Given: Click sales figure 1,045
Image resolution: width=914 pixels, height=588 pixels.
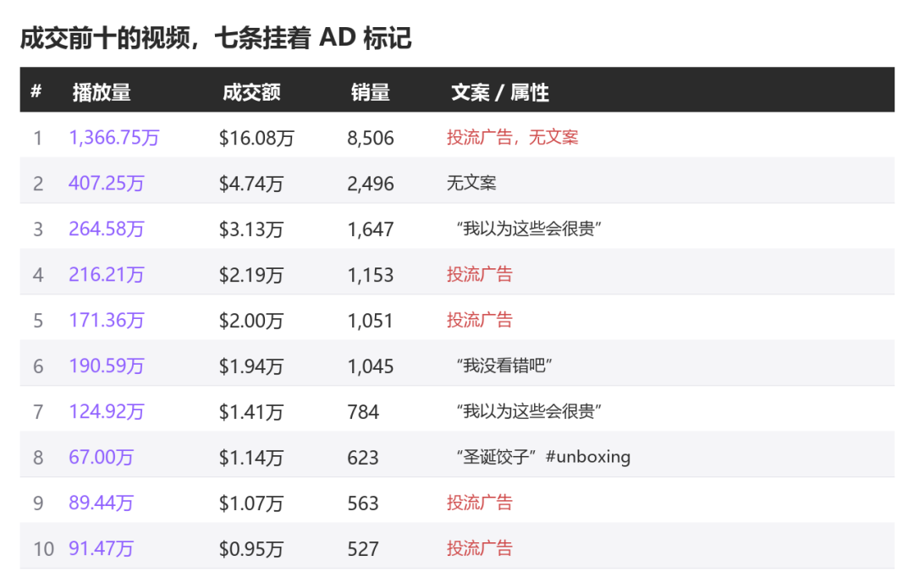Looking at the screenshot, I should tap(371, 366).
